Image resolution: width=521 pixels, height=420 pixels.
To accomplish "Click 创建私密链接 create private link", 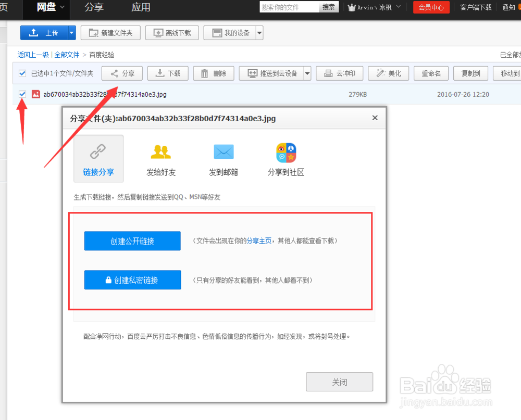I will [132, 280].
